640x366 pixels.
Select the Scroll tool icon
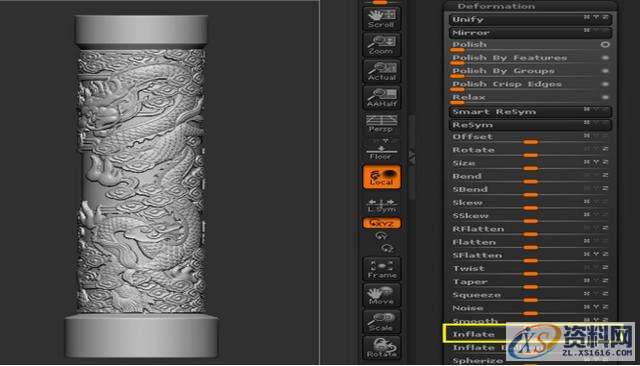381,18
